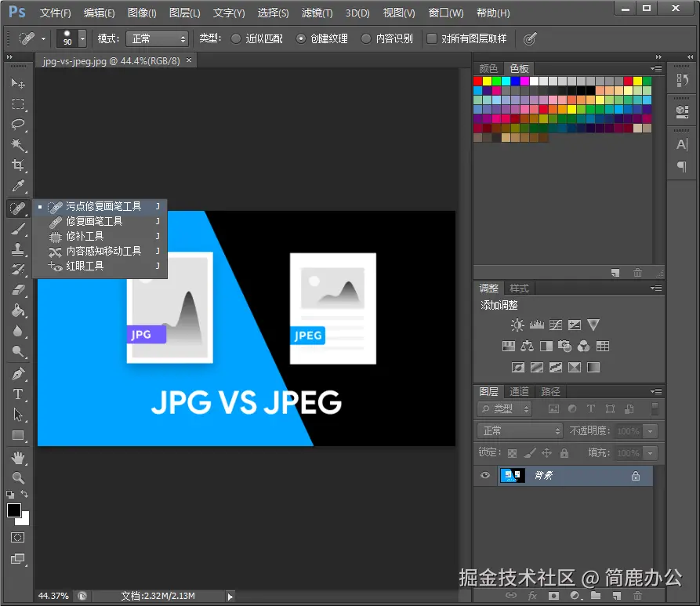Toggle Quick Mask mode
The image size is (700, 606).
18,537
